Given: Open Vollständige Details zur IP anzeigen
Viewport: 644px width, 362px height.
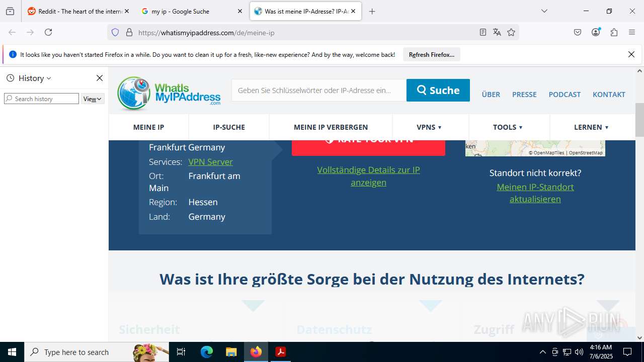Looking at the screenshot, I should 368,176.
